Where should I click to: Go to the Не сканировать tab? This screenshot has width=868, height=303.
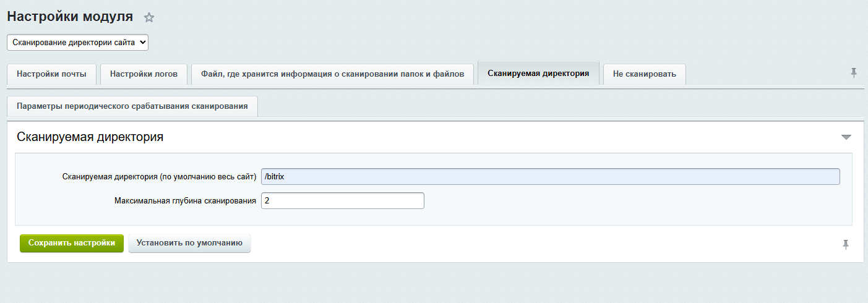tap(644, 74)
